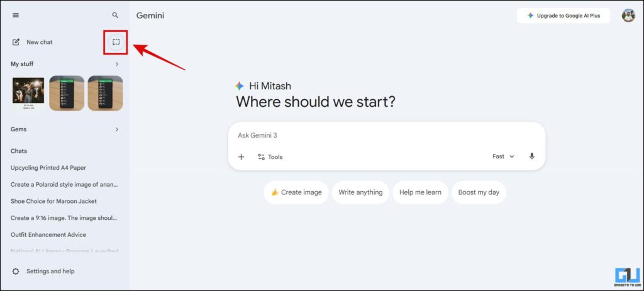The width and height of the screenshot is (644, 291).
Task: Click the plus attach icon in prompt box
Action: (241, 156)
